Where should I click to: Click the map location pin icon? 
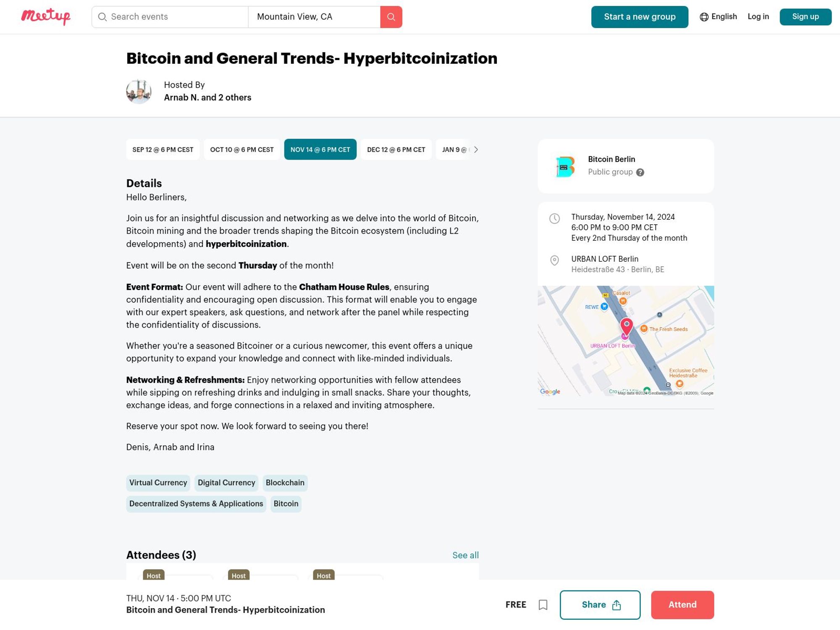point(554,260)
